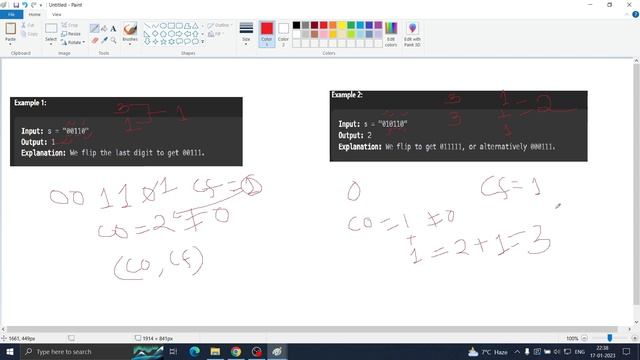Open Edit colors rainbow icon
640x360 pixels.
coord(391,28)
